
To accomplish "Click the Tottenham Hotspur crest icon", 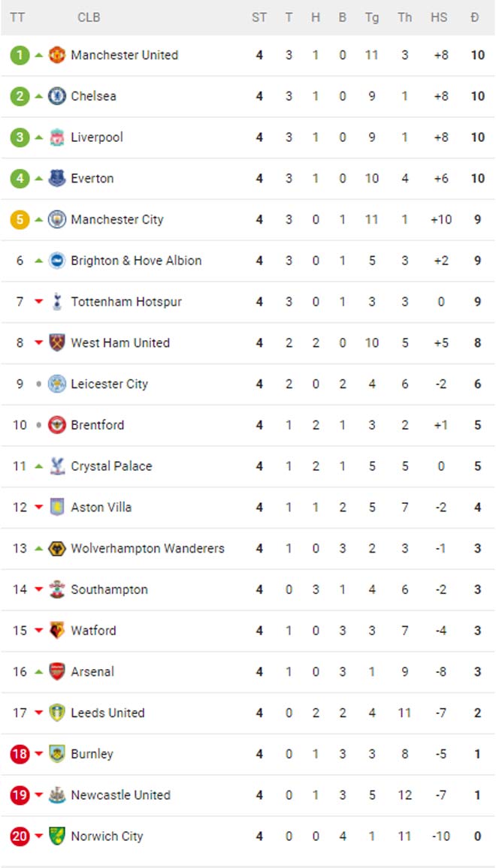I will click(57, 302).
